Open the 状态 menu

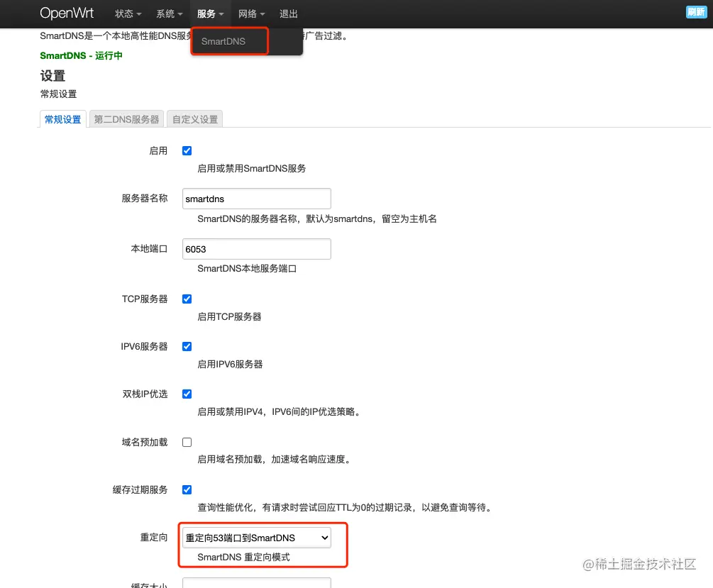click(126, 13)
